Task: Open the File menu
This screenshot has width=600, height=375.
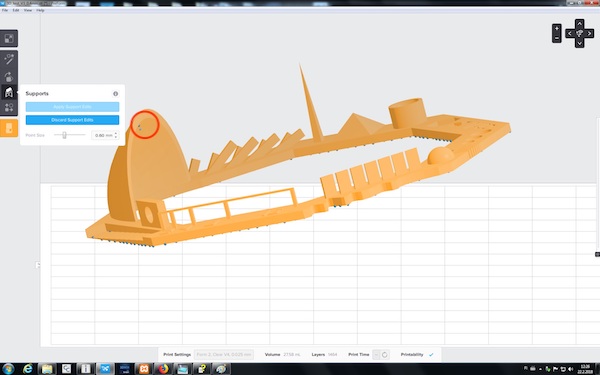Action: point(5,10)
